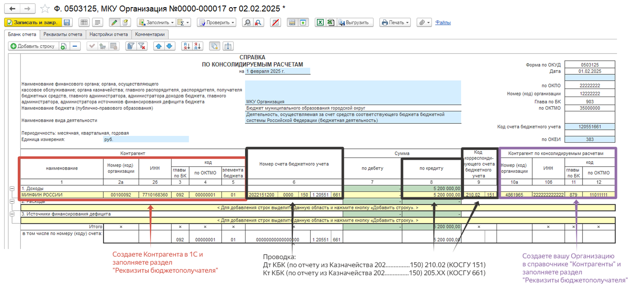This screenshot has width=644, height=293.
Task: Click Глава по БК value 903
Action: click(x=590, y=102)
